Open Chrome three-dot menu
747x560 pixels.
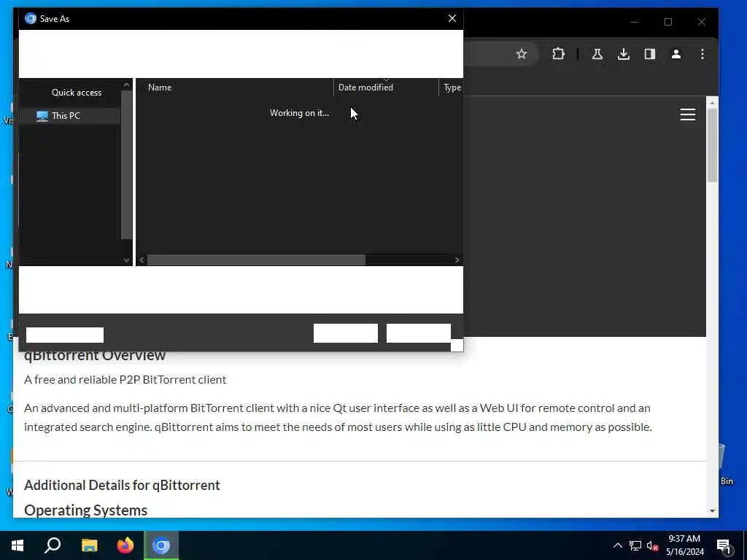click(x=703, y=54)
